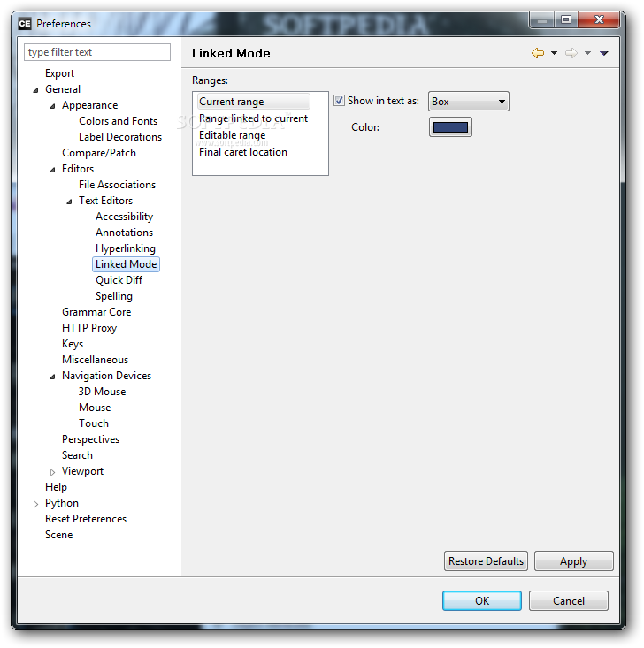
Task: Open Miscellaneous preferences
Action: click(x=96, y=360)
